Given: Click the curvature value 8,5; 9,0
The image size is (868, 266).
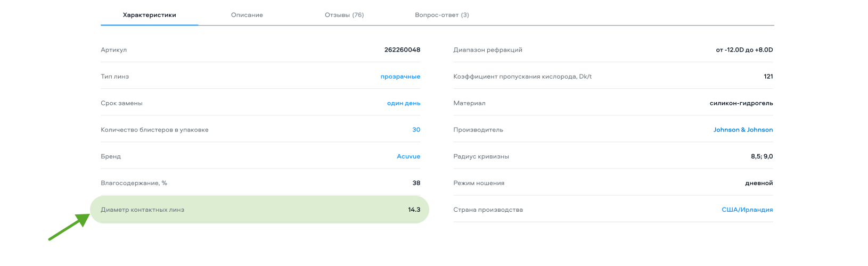Looking at the screenshot, I should click(x=762, y=156).
